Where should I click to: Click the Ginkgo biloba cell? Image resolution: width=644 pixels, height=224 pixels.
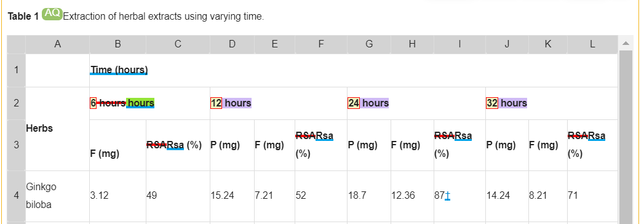57,196
